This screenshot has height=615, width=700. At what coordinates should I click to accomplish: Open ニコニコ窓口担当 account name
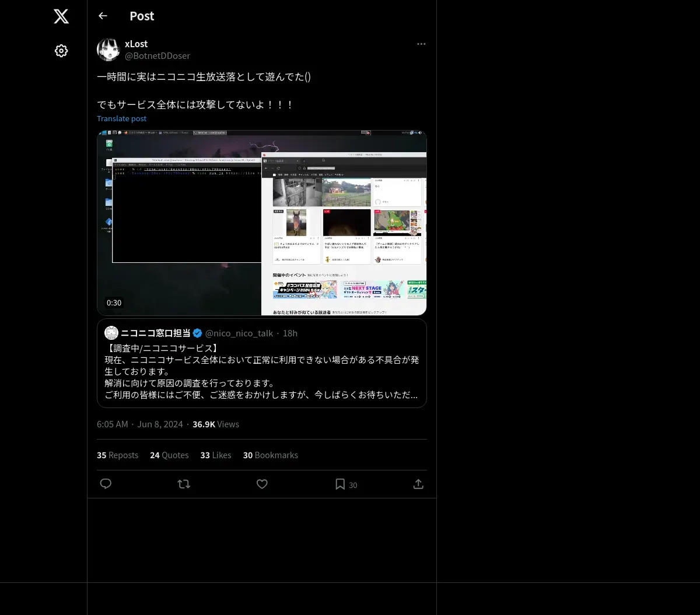tap(156, 333)
